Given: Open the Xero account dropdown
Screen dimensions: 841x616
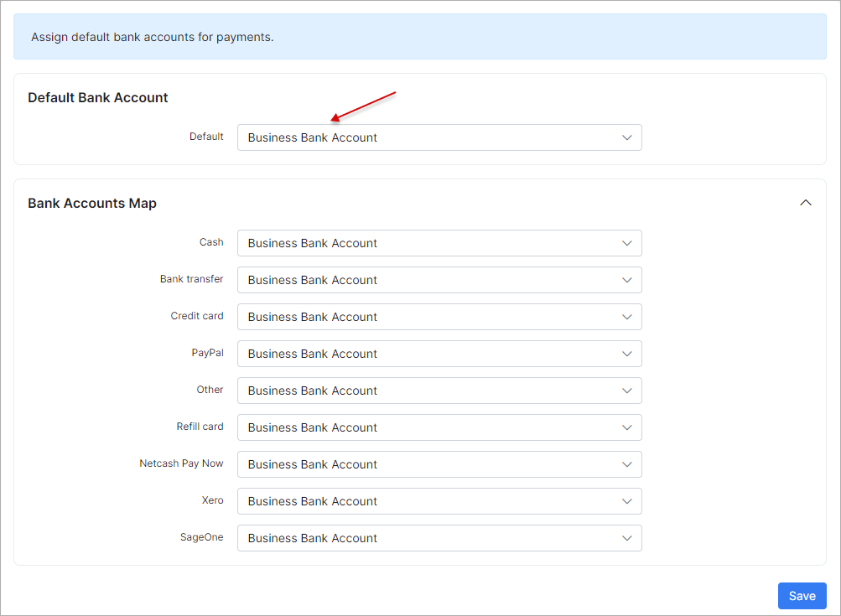Looking at the screenshot, I should point(439,501).
